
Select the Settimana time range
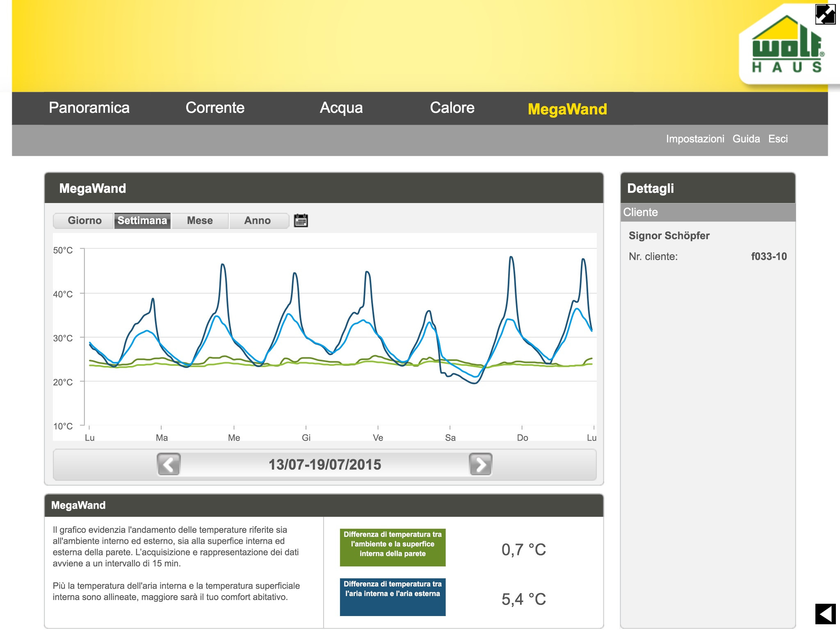tap(142, 221)
